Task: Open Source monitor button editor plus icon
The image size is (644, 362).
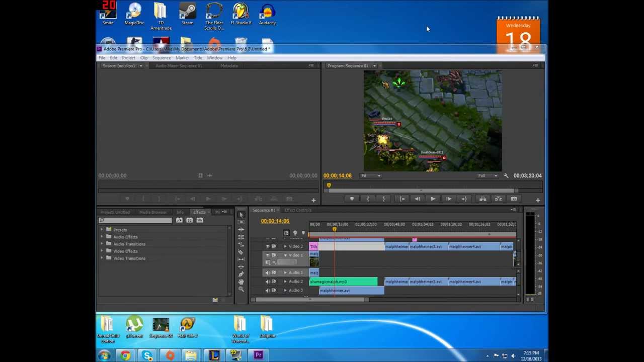Action: (x=313, y=201)
